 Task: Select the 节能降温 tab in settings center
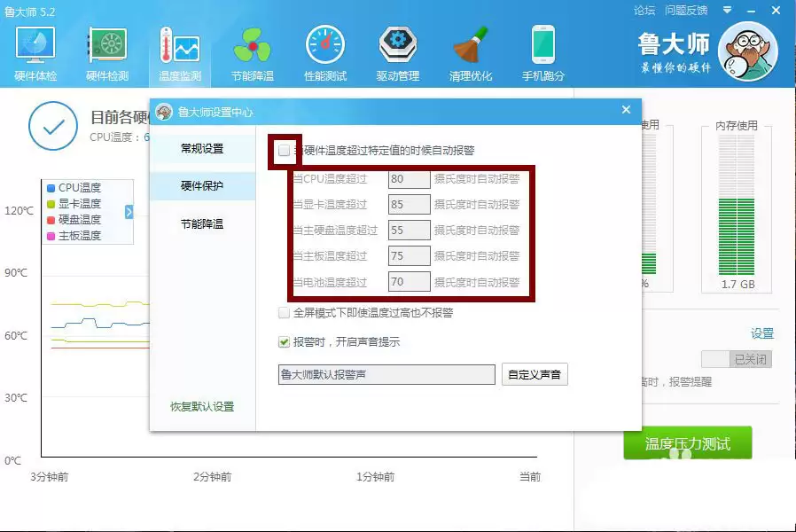tap(202, 223)
